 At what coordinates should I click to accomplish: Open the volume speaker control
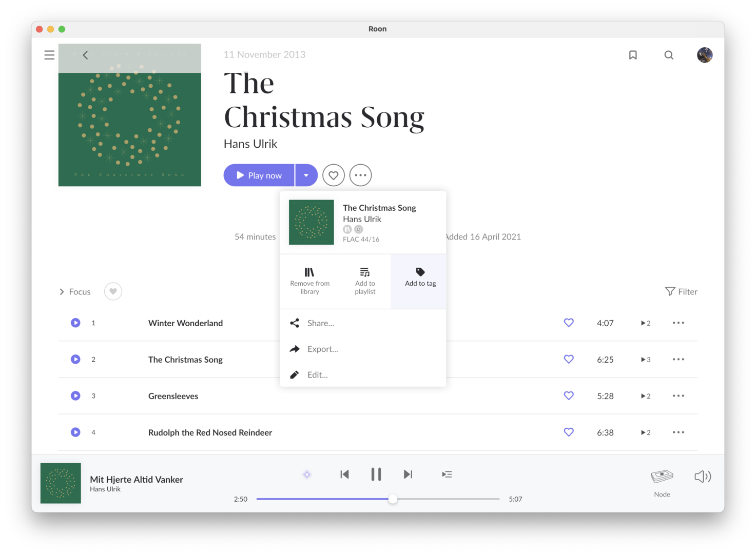[x=703, y=477]
